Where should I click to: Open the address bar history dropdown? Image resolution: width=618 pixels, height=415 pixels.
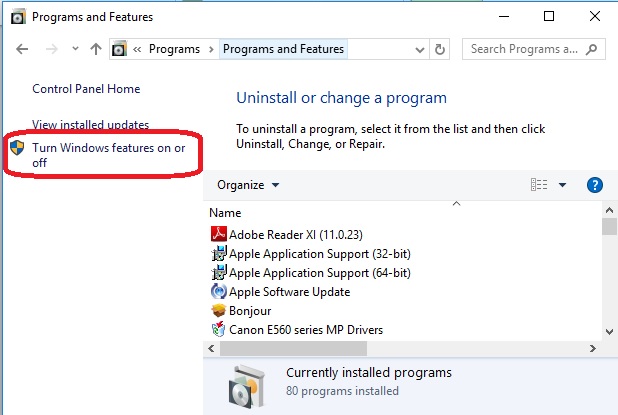pos(417,49)
